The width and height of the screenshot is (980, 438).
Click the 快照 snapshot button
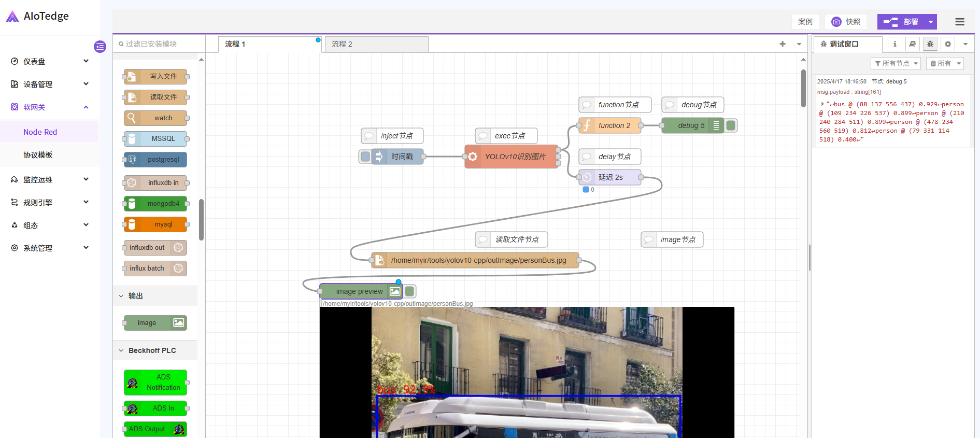pos(846,22)
